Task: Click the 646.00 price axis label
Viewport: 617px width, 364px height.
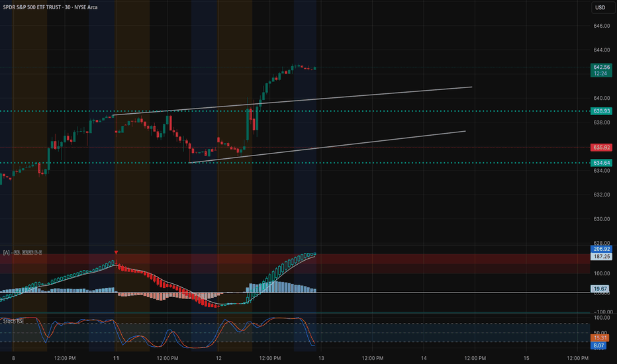Action: (602, 26)
